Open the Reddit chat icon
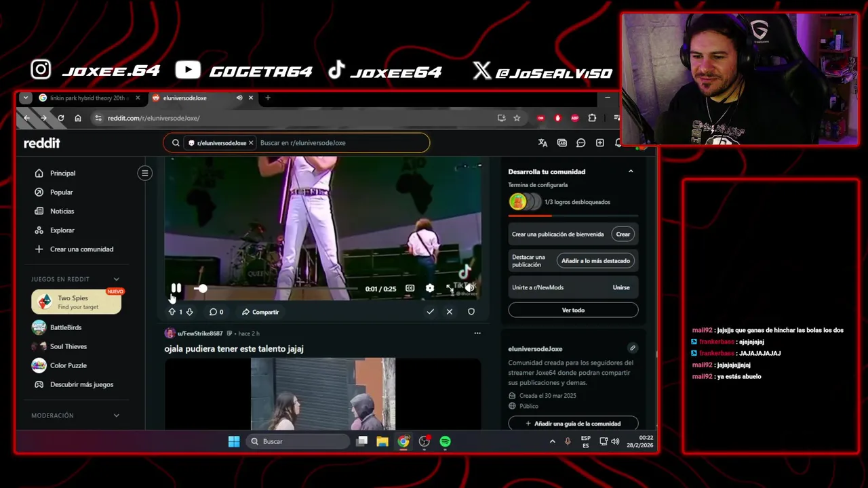 point(580,143)
